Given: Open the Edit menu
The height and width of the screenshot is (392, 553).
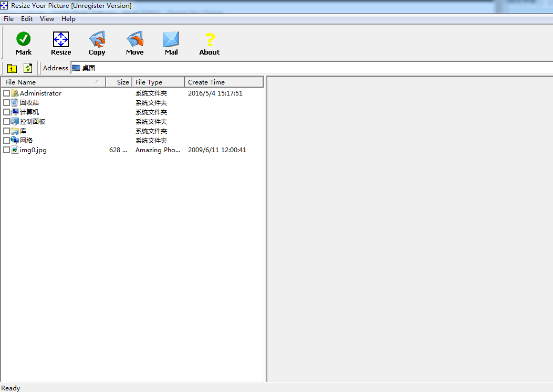Looking at the screenshot, I should click(26, 18).
